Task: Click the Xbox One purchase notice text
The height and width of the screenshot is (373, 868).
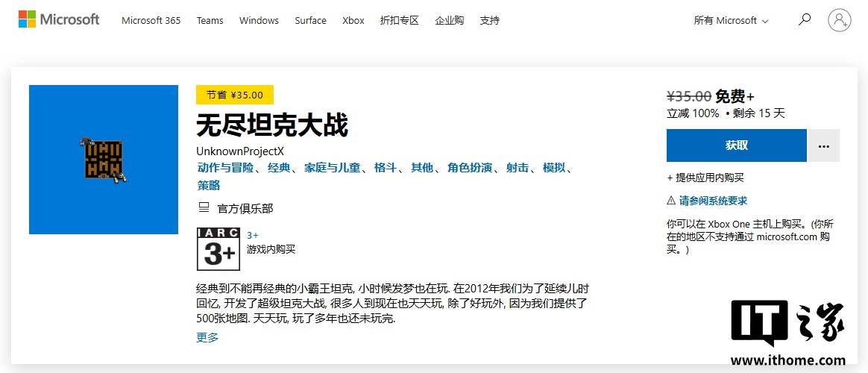Action: click(x=751, y=237)
